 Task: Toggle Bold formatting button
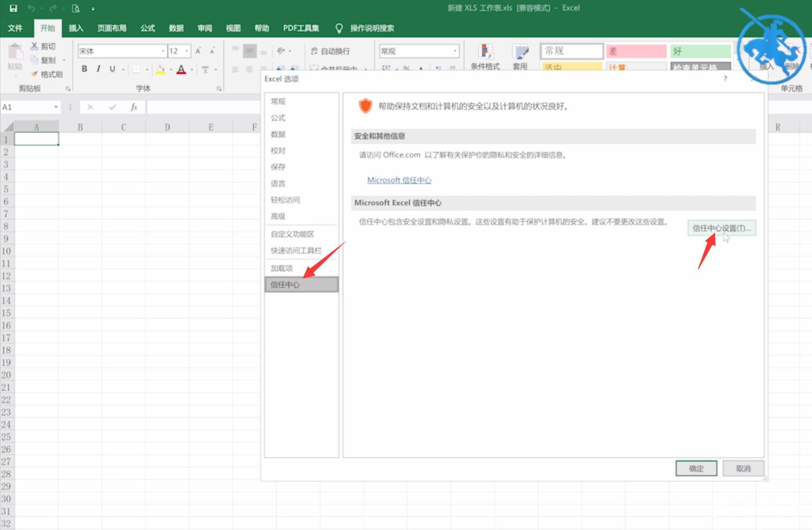pyautogui.click(x=84, y=69)
